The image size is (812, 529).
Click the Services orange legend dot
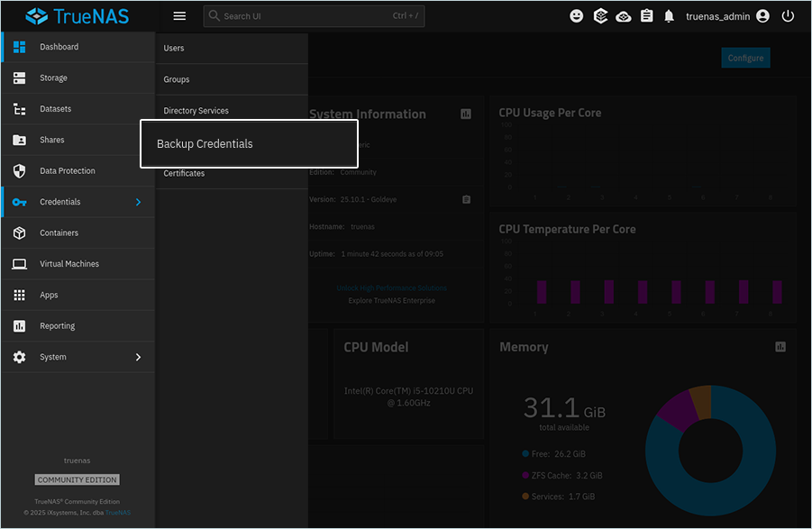(x=525, y=497)
